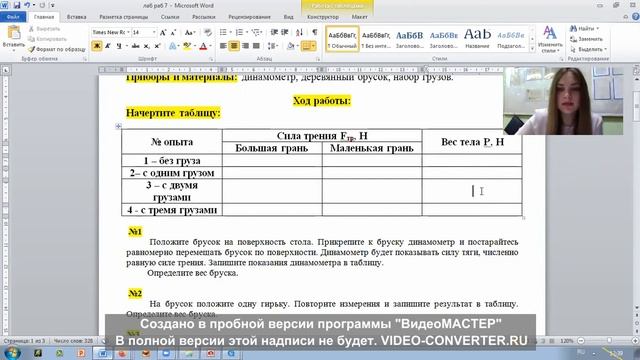Viewport: 640px width, 360px height.
Task: Click the large Paste clipboard icon
Action: tap(13, 33)
